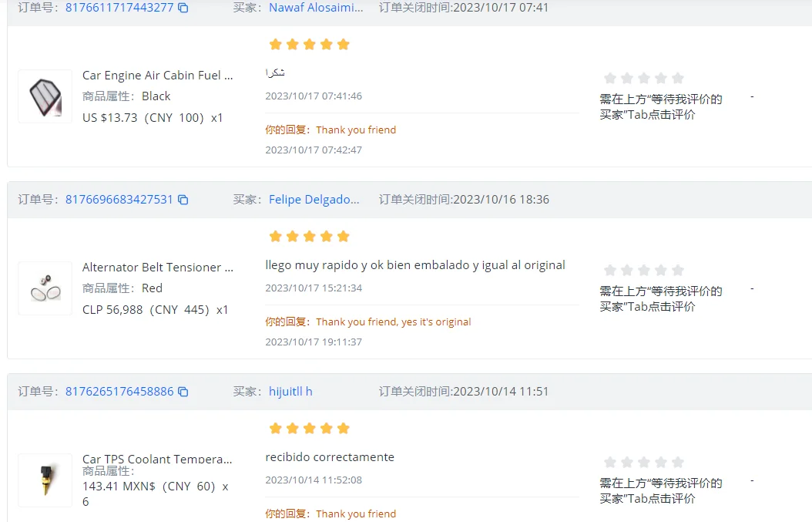Click five gold stars on Nawaf's review
The image size is (812, 522).
click(x=309, y=44)
